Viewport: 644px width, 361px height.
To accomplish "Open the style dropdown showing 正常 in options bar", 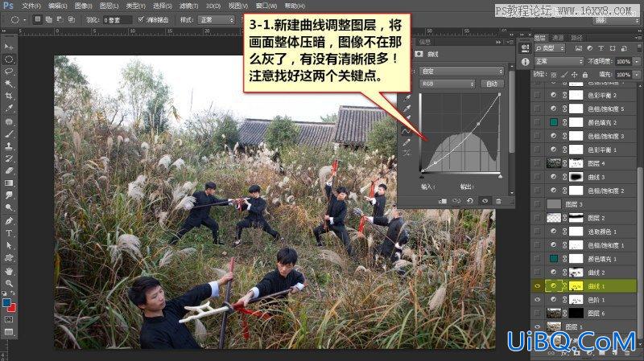I will pos(216,19).
